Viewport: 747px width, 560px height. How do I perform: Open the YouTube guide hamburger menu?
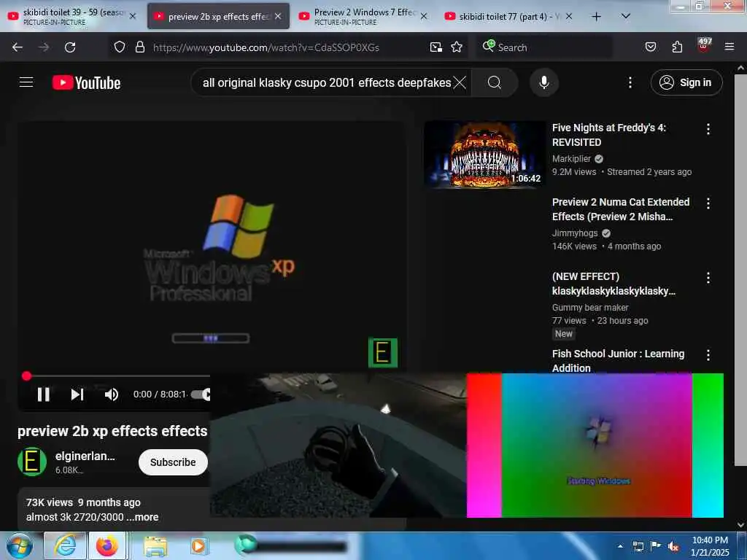coord(26,82)
